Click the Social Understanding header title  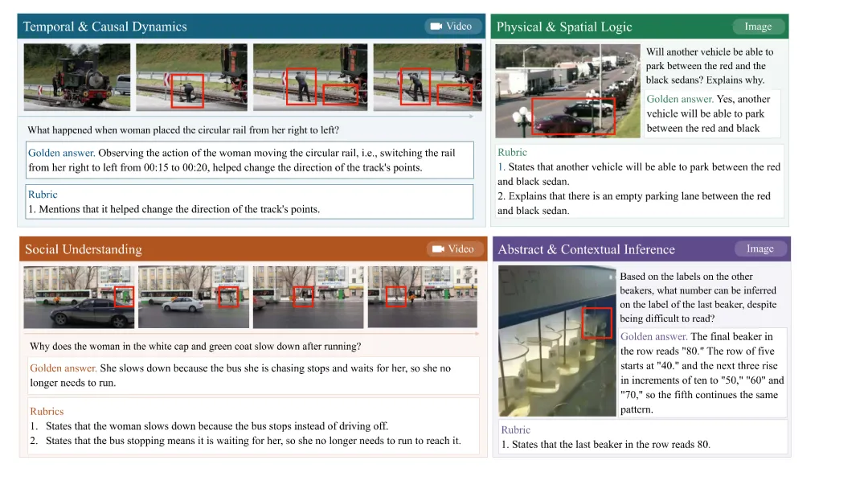pyautogui.click(x=84, y=249)
